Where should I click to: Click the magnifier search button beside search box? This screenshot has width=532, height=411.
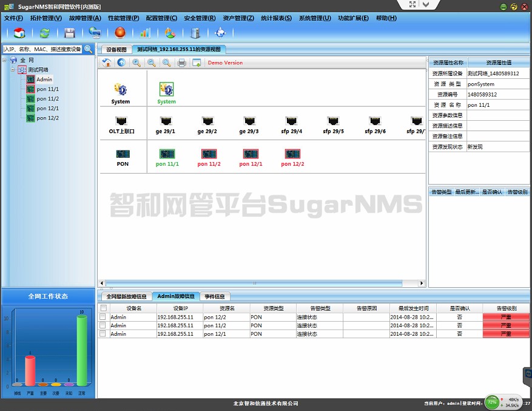coord(88,49)
